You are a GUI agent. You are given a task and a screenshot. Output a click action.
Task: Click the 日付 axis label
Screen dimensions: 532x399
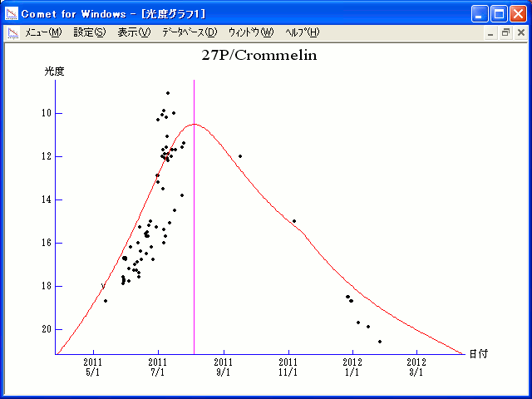pos(478,354)
